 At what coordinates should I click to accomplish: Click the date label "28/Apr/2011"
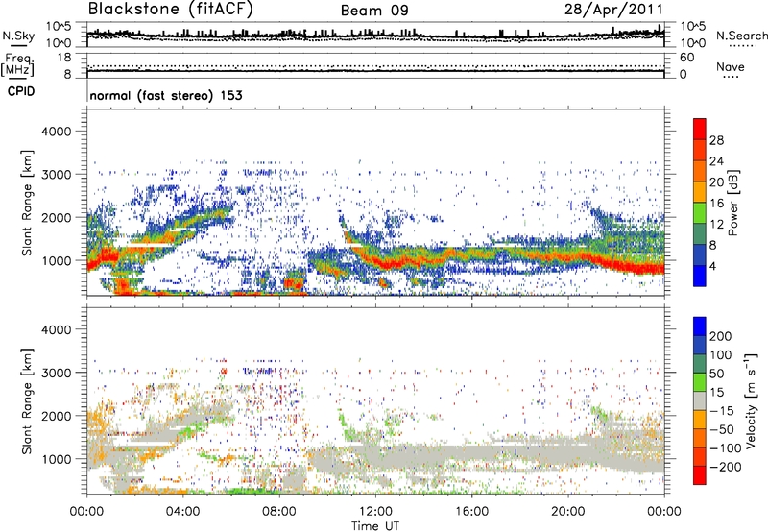click(613, 10)
